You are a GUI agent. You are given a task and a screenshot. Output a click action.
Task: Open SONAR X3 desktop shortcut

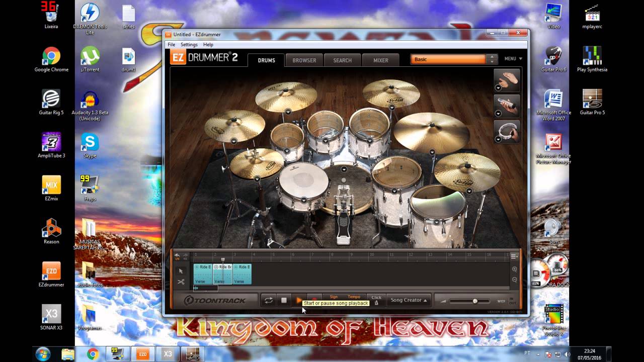click(x=51, y=317)
